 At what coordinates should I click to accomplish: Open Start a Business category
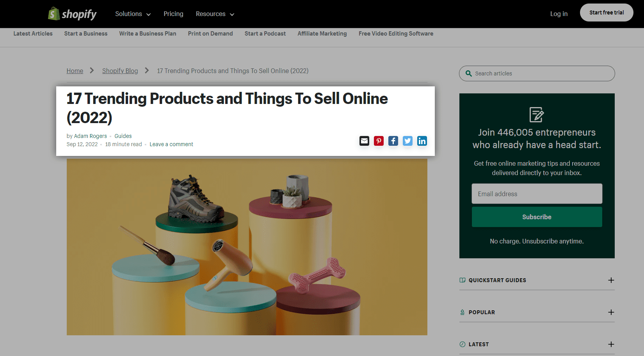tap(86, 34)
